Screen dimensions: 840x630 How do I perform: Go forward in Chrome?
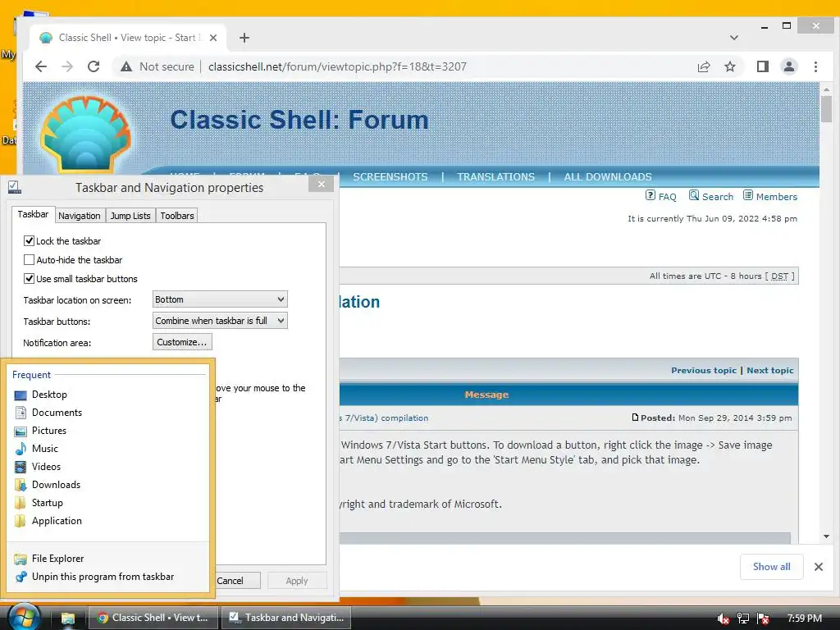click(x=67, y=66)
